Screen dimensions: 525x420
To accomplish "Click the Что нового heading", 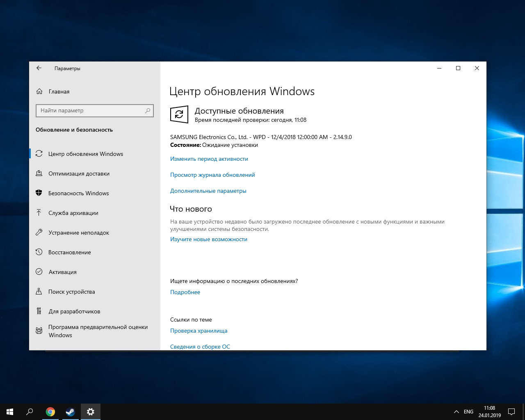I will pos(191,209).
